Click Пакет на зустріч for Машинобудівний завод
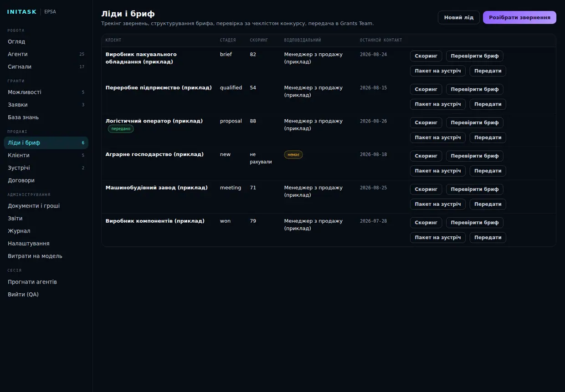565x392 pixels. point(438,204)
